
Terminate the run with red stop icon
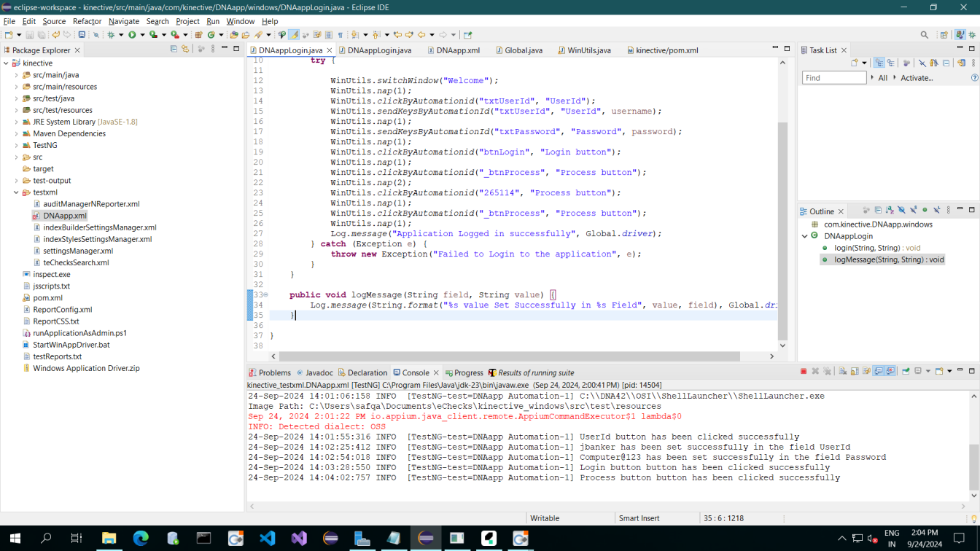click(x=804, y=372)
